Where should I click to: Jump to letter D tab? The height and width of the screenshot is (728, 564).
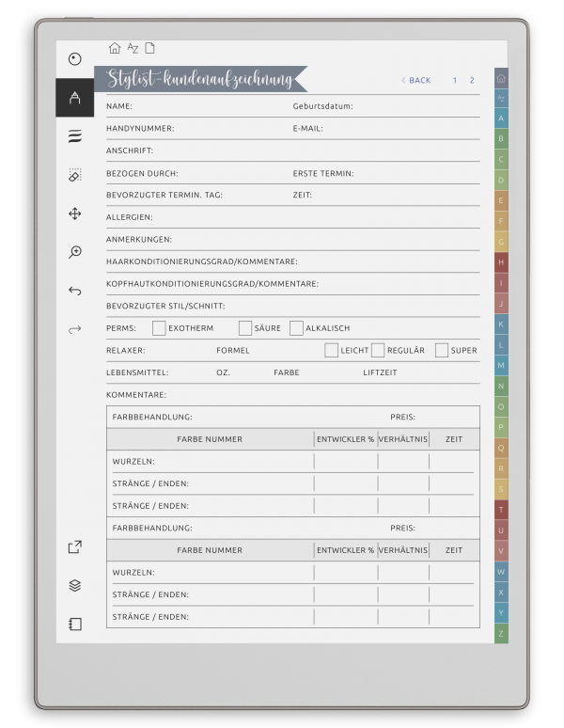(501, 181)
